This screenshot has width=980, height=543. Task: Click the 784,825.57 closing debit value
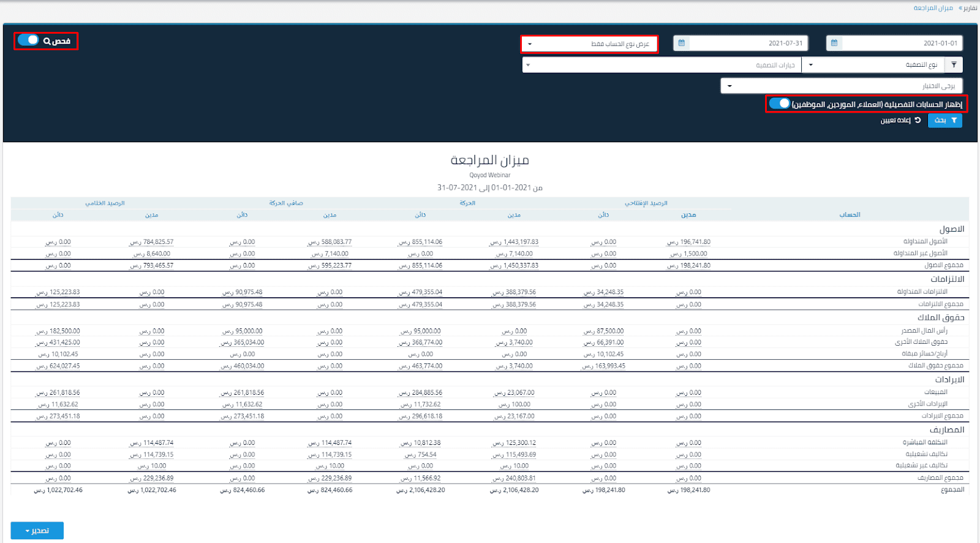pyautogui.click(x=151, y=242)
